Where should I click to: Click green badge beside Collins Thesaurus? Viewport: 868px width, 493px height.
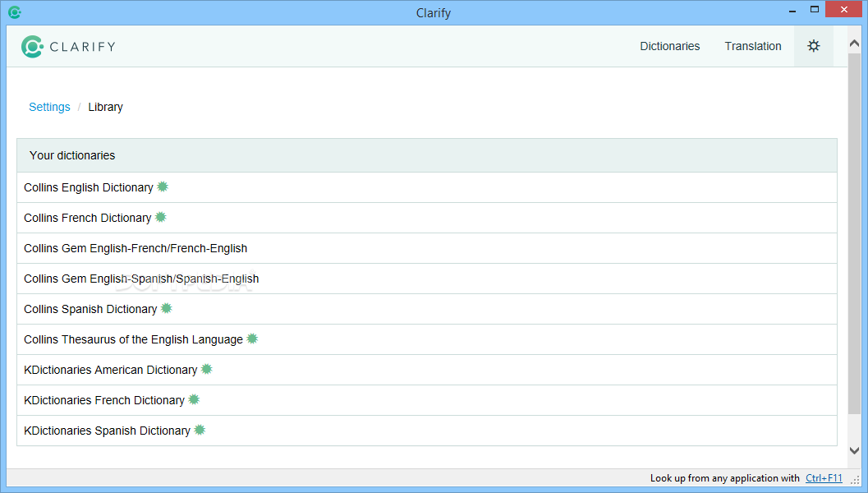(x=252, y=339)
